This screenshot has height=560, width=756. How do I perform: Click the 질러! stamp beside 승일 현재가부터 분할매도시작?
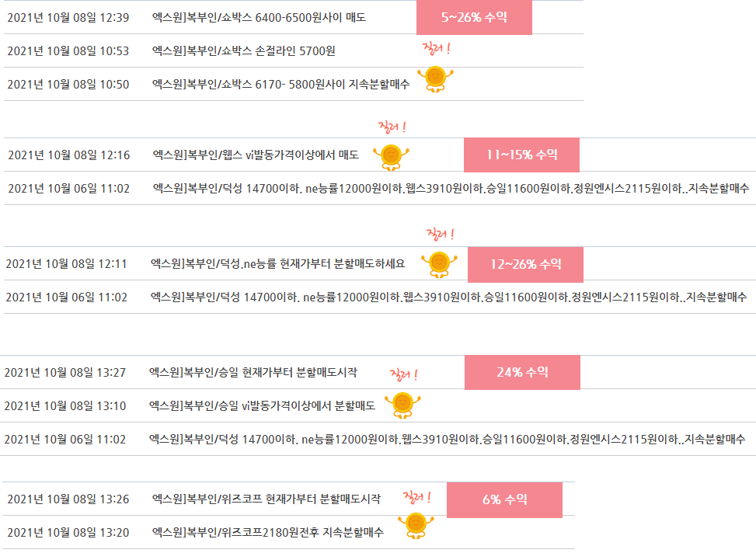pos(403,374)
